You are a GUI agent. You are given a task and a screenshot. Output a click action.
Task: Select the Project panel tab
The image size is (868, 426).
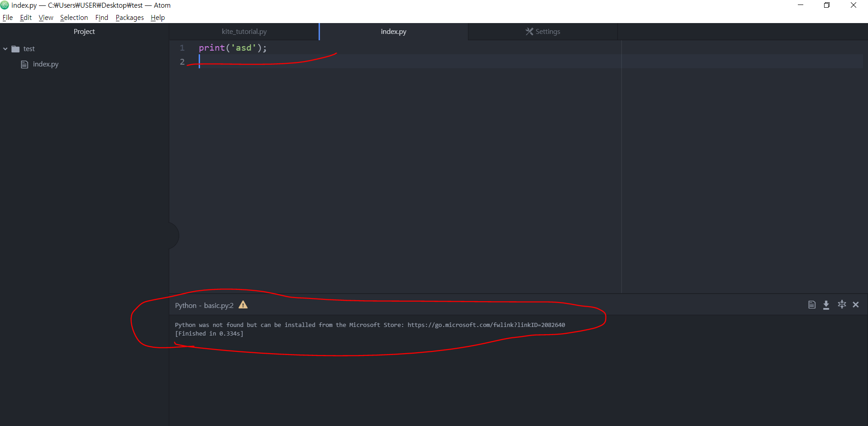(84, 32)
